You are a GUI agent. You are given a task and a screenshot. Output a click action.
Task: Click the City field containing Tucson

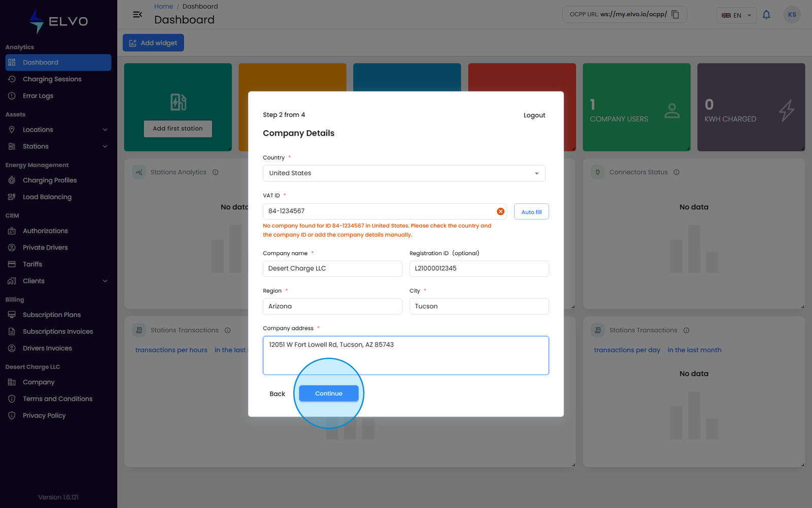coord(479,306)
